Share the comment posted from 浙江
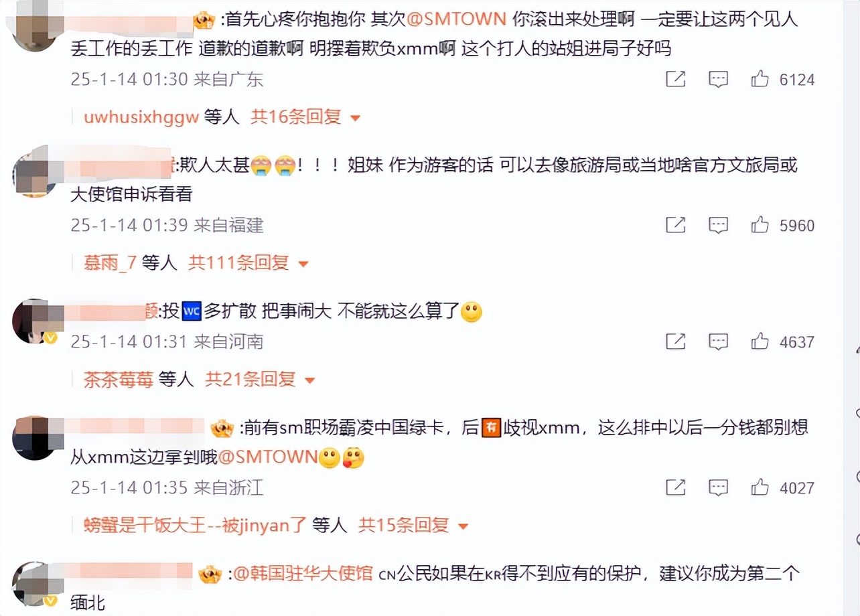This screenshot has height=616, width=860. (x=676, y=487)
